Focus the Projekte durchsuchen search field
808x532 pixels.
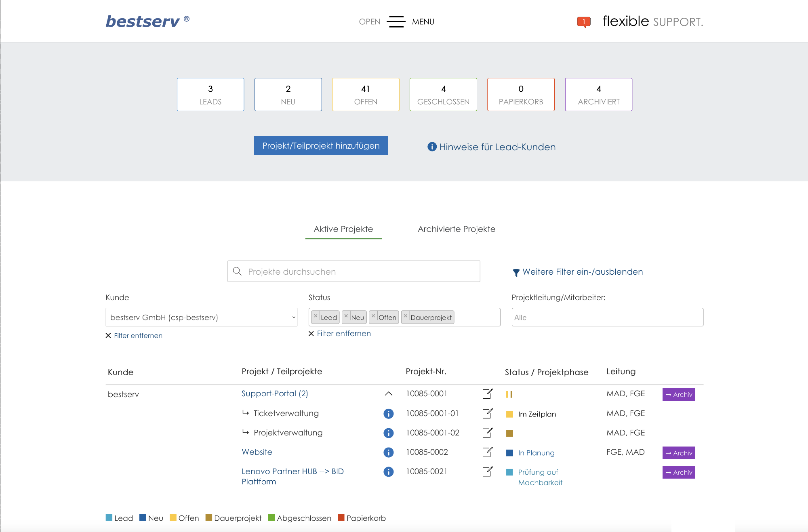tap(354, 271)
